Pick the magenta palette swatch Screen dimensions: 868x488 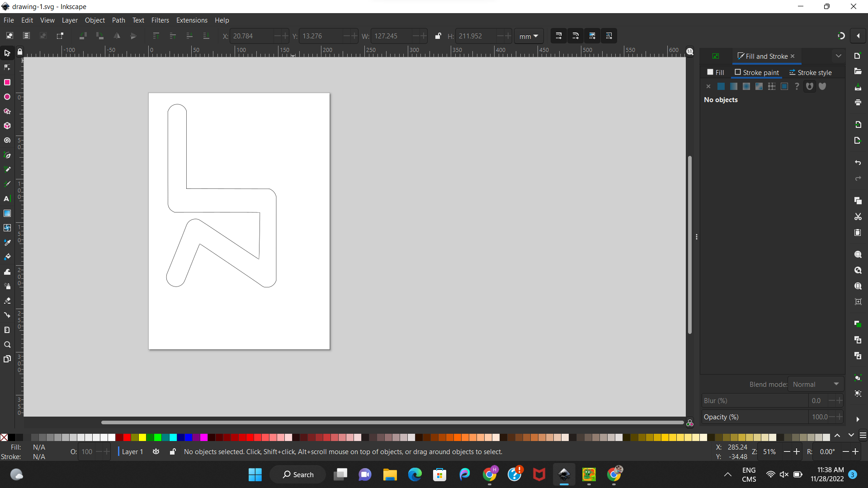tap(204, 437)
